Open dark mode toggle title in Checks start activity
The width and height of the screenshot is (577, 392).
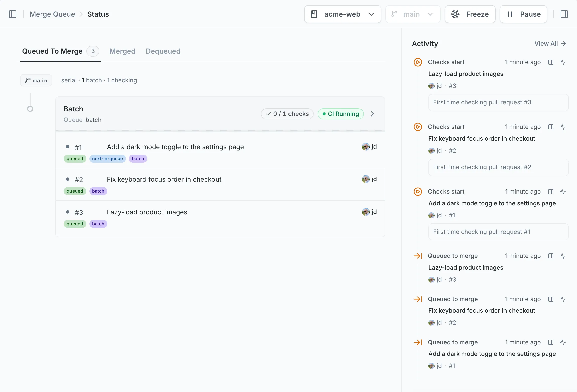click(492, 203)
